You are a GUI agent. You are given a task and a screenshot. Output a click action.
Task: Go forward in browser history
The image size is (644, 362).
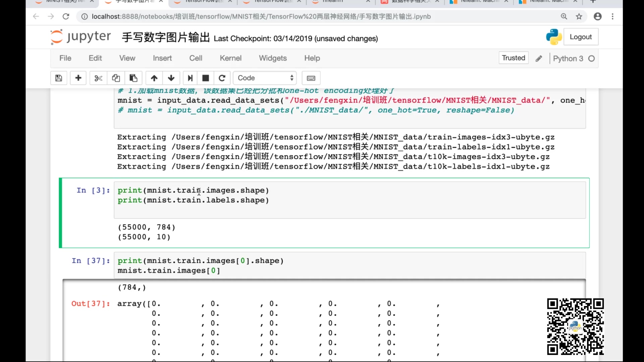pos(51,16)
